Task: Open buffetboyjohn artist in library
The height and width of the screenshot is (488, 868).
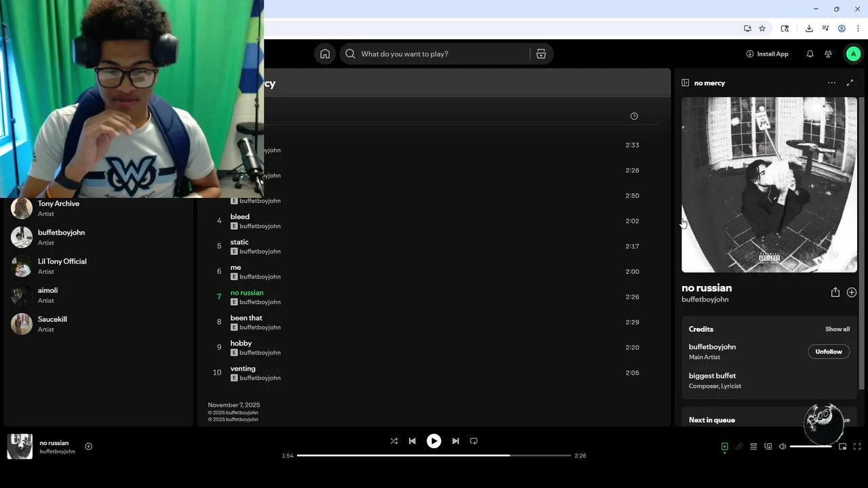Action: pyautogui.click(x=98, y=237)
